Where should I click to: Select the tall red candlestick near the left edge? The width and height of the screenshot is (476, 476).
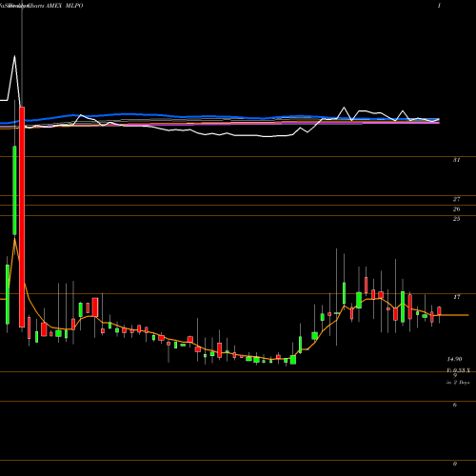(22, 217)
